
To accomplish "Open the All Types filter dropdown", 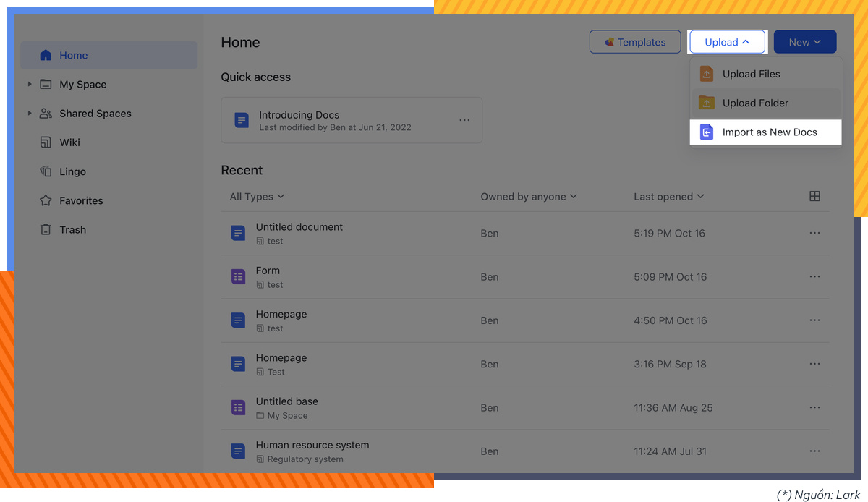I will pos(257,197).
